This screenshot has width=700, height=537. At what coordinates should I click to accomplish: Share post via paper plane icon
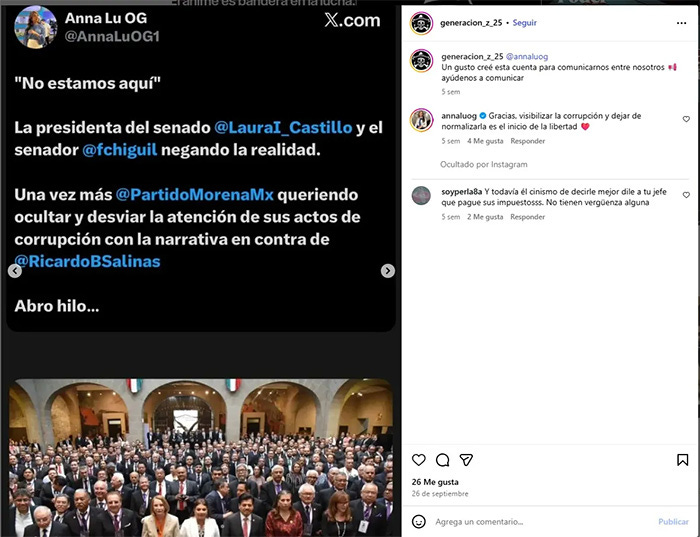466,460
